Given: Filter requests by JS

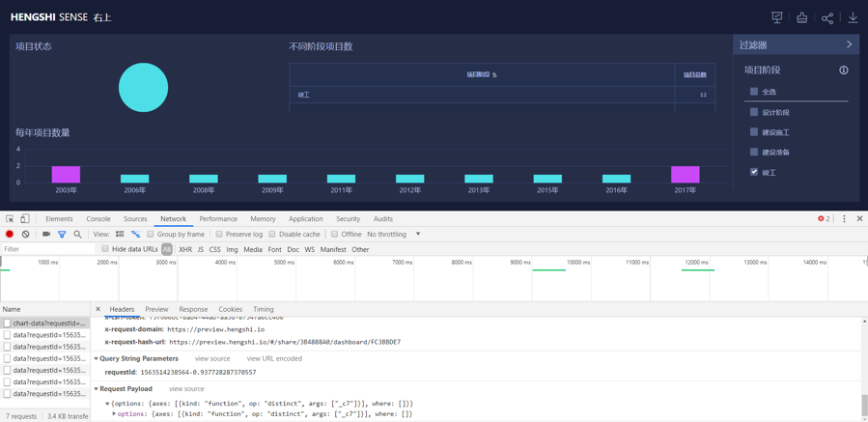Looking at the screenshot, I should pos(201,249).
